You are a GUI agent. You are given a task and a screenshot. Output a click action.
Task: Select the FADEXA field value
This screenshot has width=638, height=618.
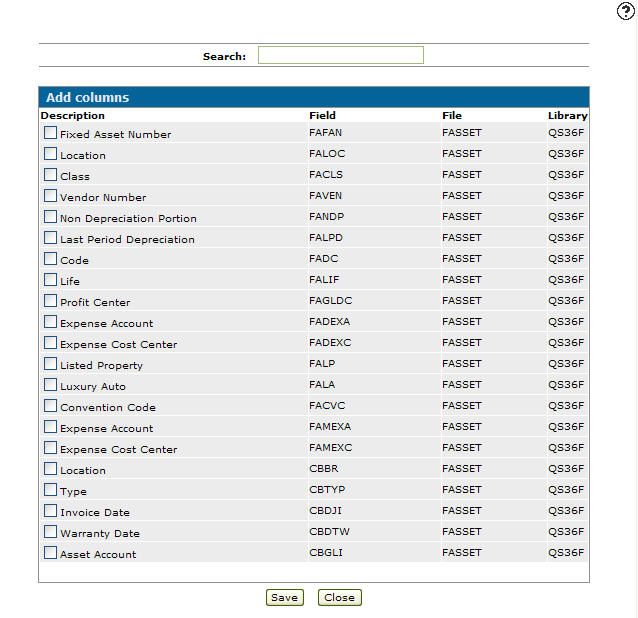330,322
